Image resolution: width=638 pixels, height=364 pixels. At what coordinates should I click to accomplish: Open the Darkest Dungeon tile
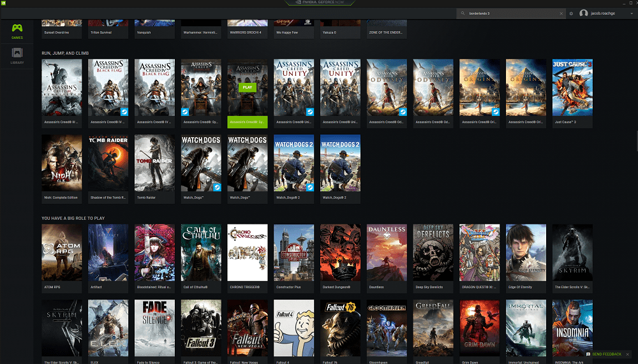340,258
